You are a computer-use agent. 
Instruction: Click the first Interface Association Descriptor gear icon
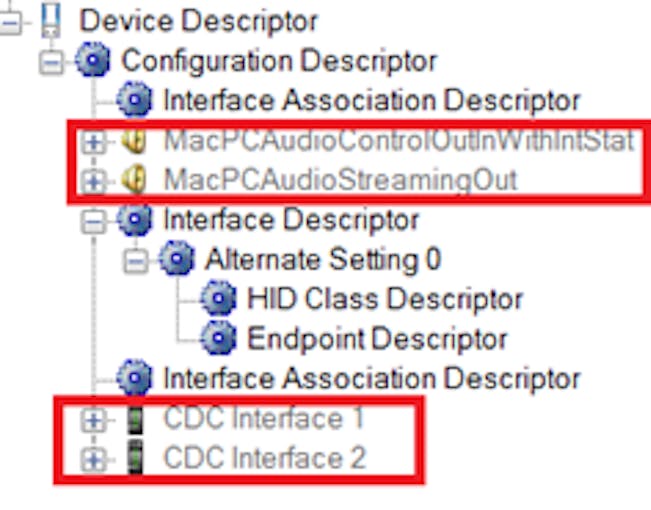click(x=135, y=100)
